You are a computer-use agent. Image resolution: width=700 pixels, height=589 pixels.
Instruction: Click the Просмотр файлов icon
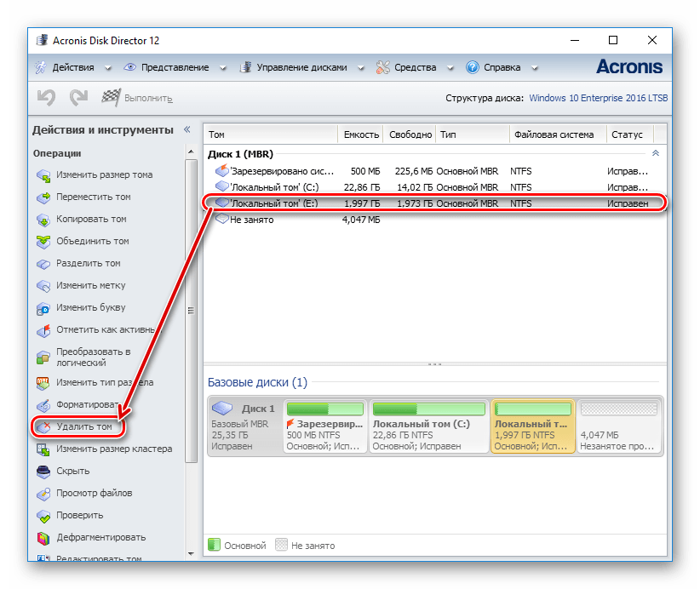[x=43, y=494]
